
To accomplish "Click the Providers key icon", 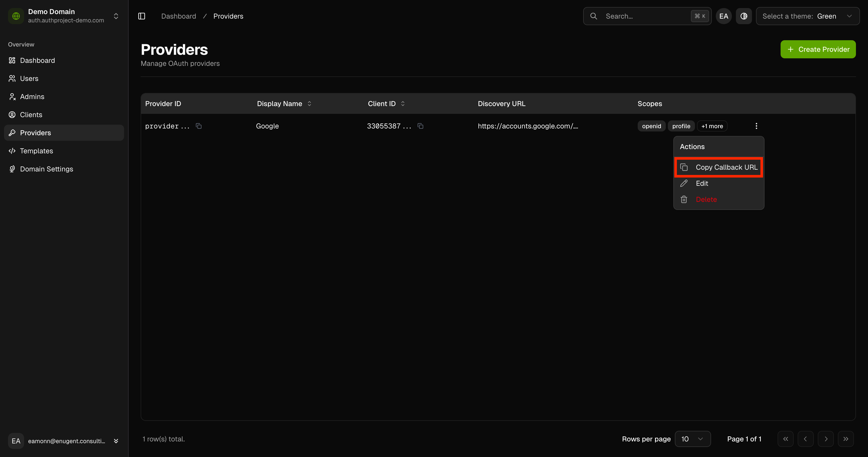I will click(x=12, y=133).
